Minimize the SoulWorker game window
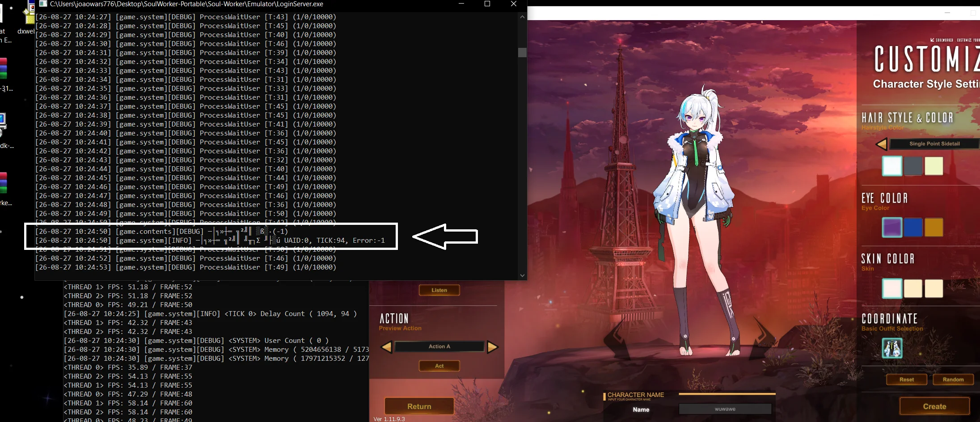This screenshot has width=980, height=422. (x=947, y=13)
